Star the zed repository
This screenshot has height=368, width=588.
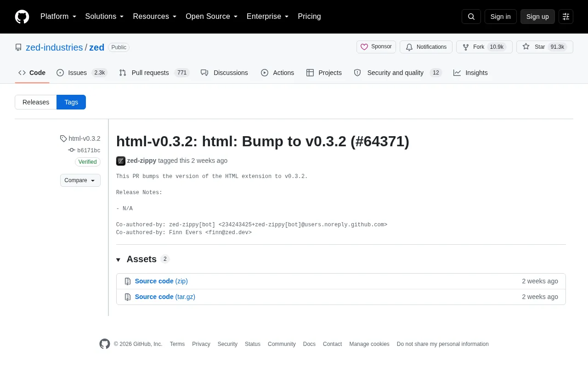tap(545, 47)
